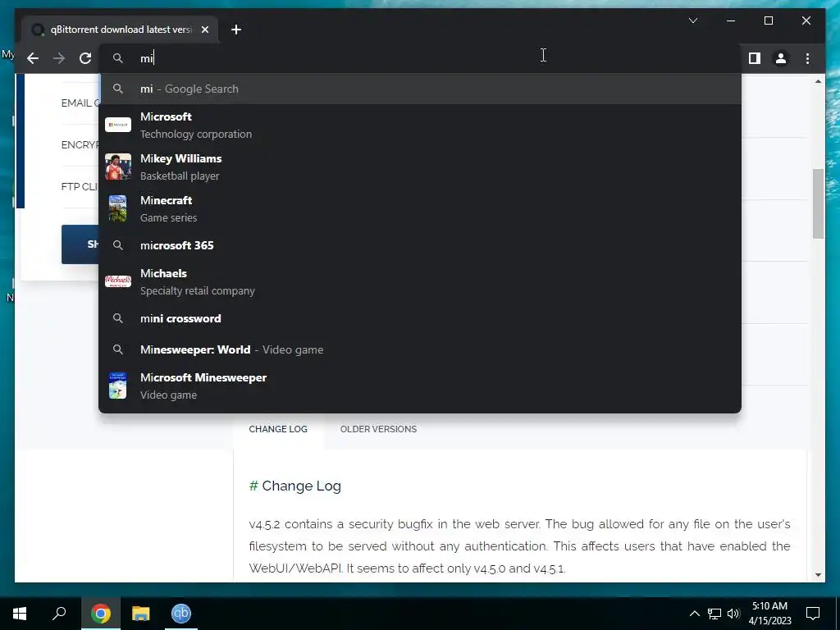Switch to the OLDER VERSIONS tab
The width and height of the screenshot is (840, 630).
click(x=378, y=429)
